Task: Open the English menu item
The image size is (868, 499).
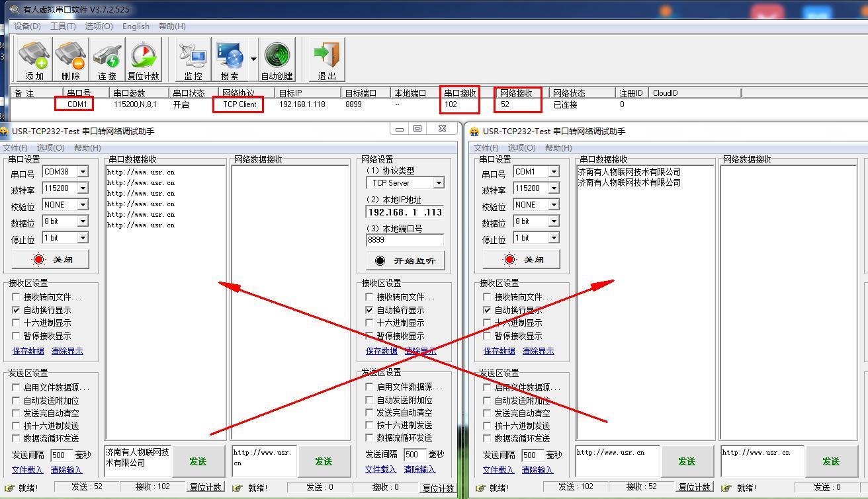Action: click(136, 26)
